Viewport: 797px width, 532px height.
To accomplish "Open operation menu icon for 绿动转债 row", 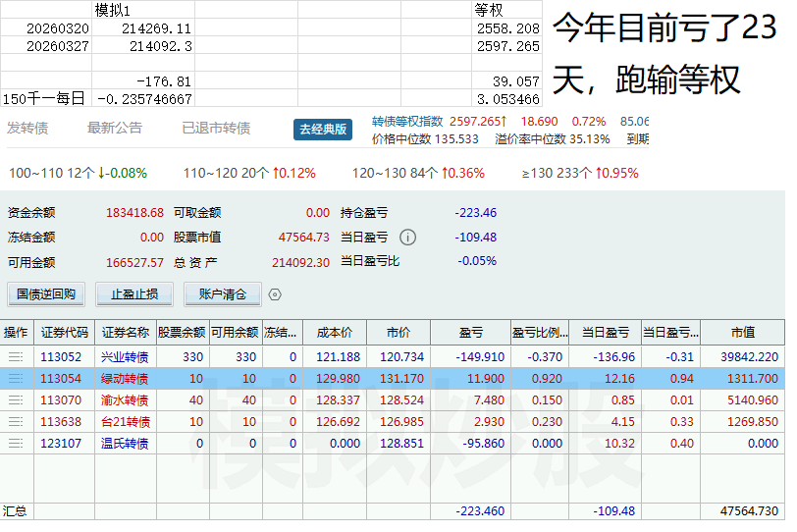I will point(16,379).
